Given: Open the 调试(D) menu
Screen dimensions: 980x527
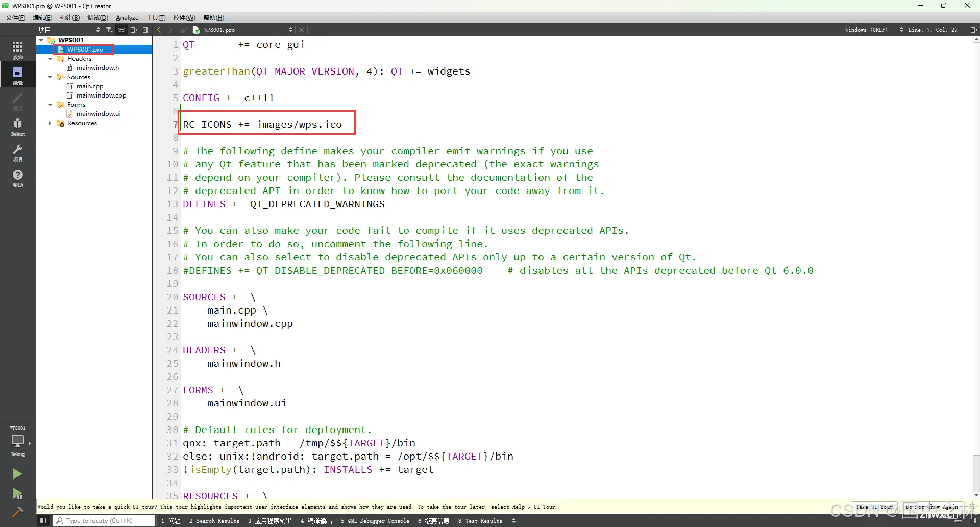Looking at the screenshot, I should pos(97,18).
